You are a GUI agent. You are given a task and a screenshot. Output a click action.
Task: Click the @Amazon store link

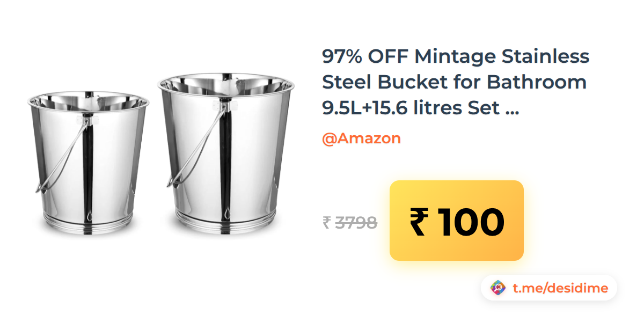click(361, 138)
